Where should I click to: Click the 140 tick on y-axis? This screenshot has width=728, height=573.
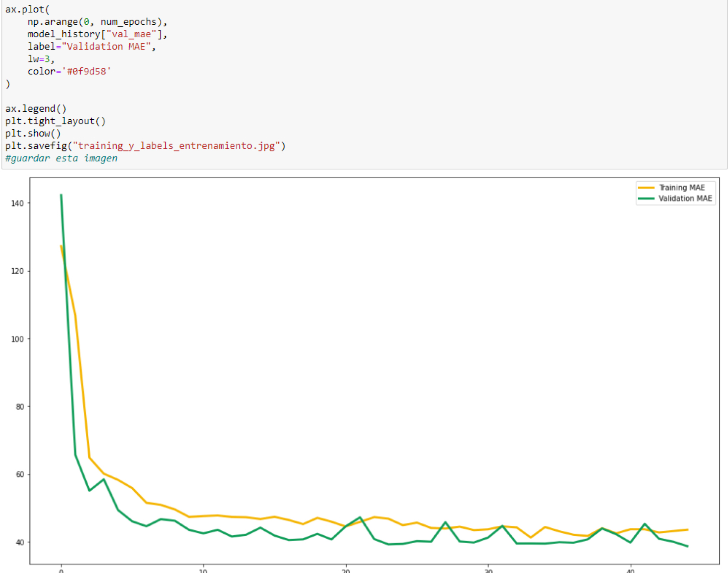click(x=17, y=203)
